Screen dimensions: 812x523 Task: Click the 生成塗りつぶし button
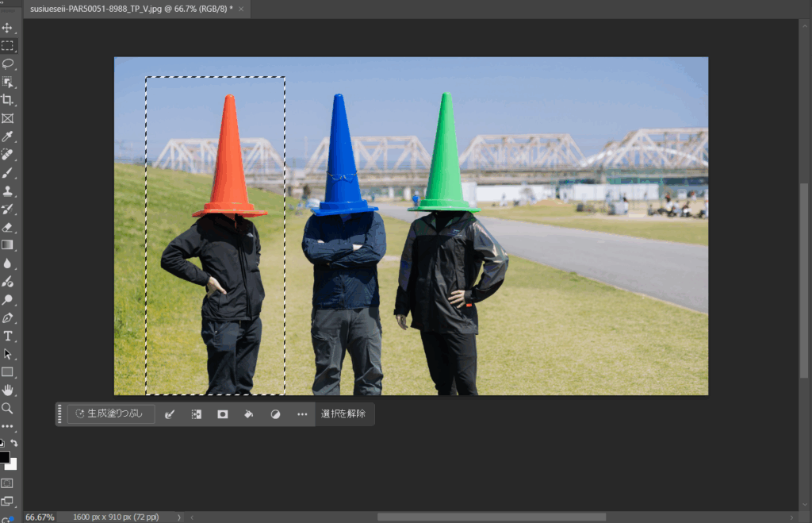pyautogui.click(x=111, y=414)
